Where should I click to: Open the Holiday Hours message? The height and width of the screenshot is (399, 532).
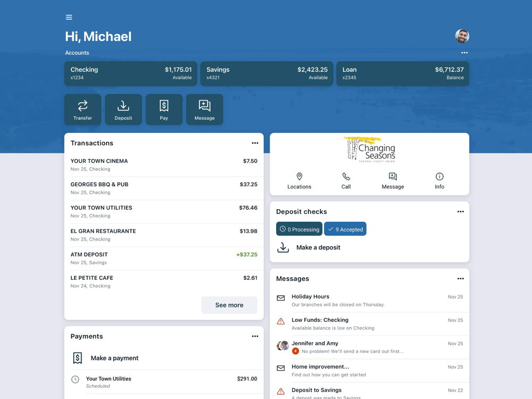[x=370, y=301]
